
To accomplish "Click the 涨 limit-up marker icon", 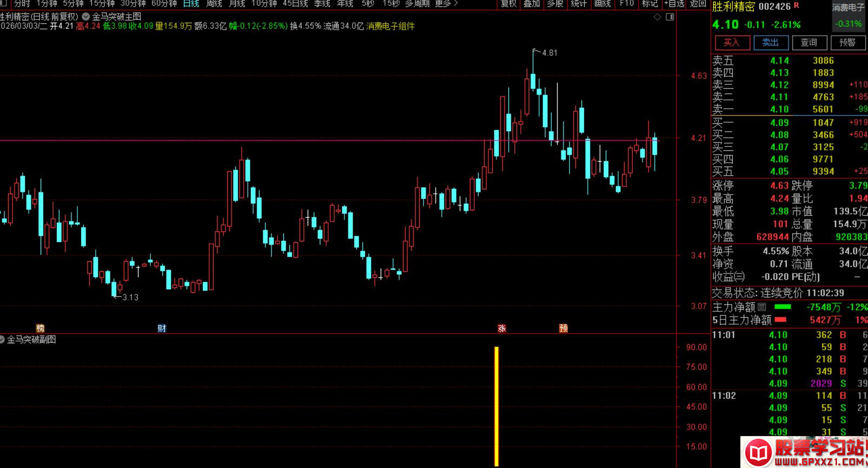I will coord(502,328).
